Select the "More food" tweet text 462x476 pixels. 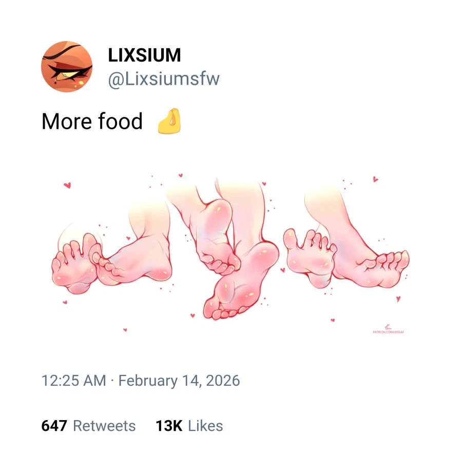tap(92, 122)
